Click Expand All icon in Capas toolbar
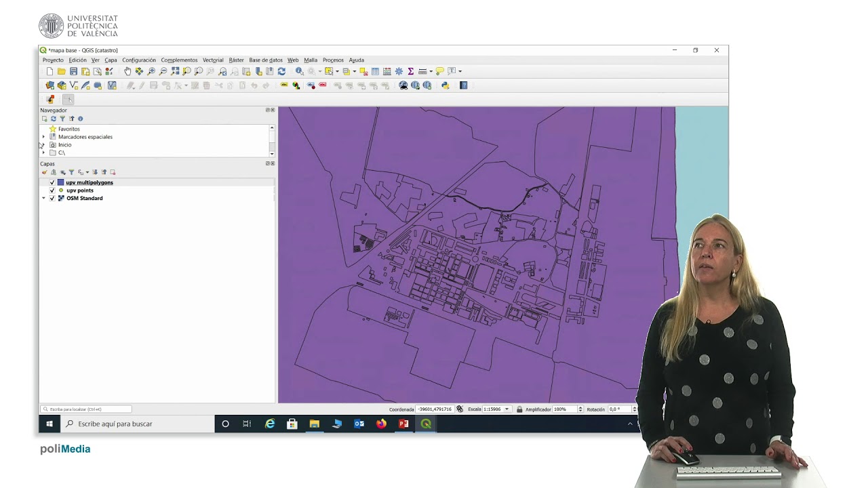 pyautogui.click(x=95, y=172)
